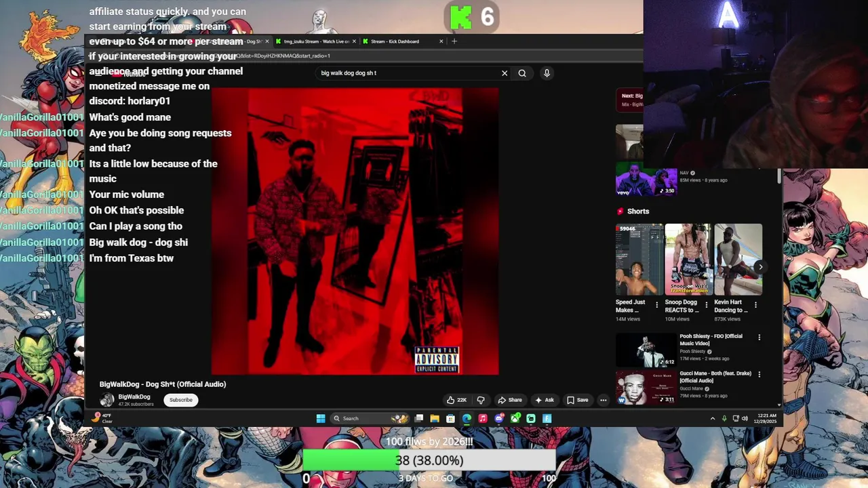Like the video showing 22K likes

tap(456, 400)
